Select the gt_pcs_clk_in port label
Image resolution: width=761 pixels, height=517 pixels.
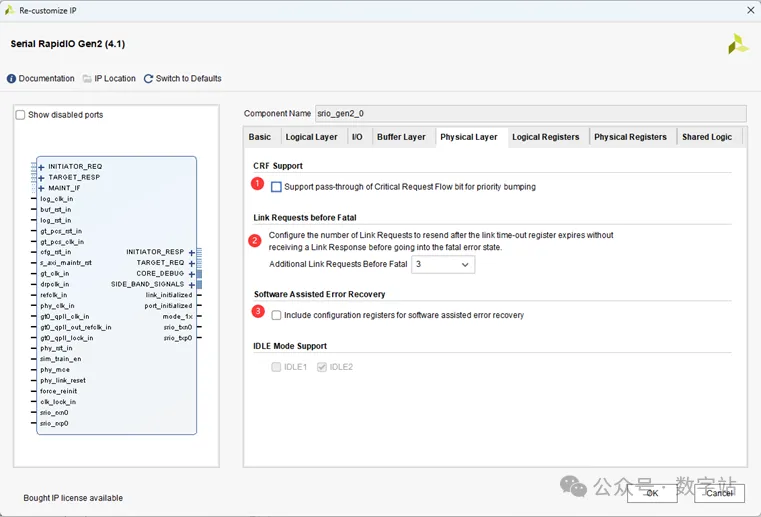pyautogui.click(x=62, y=242)
